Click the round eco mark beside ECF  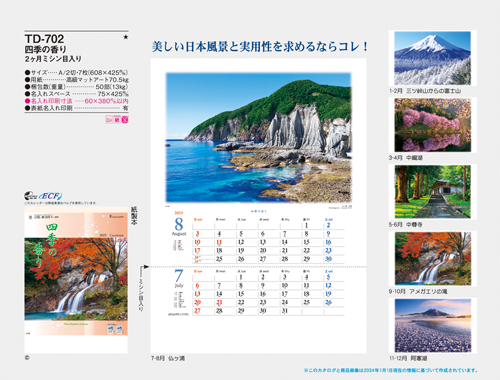point(30,196)
